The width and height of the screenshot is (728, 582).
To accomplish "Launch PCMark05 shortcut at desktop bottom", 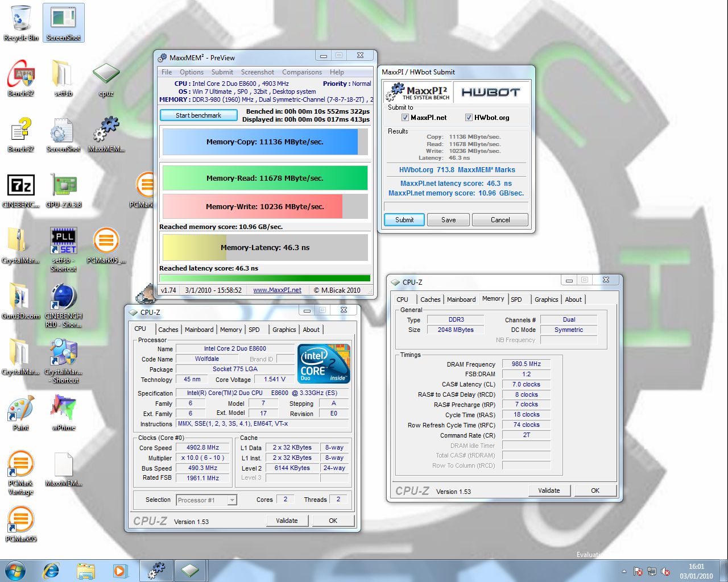I will tap(20, 524).
